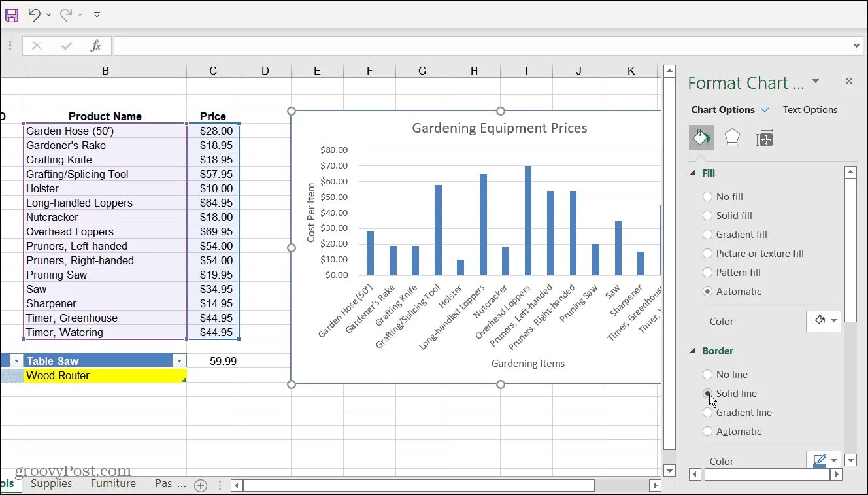Select the $57.95 price cell
The width and height of the screenshot is (868, 495).
pyautogui.click(x=213, y=174)
